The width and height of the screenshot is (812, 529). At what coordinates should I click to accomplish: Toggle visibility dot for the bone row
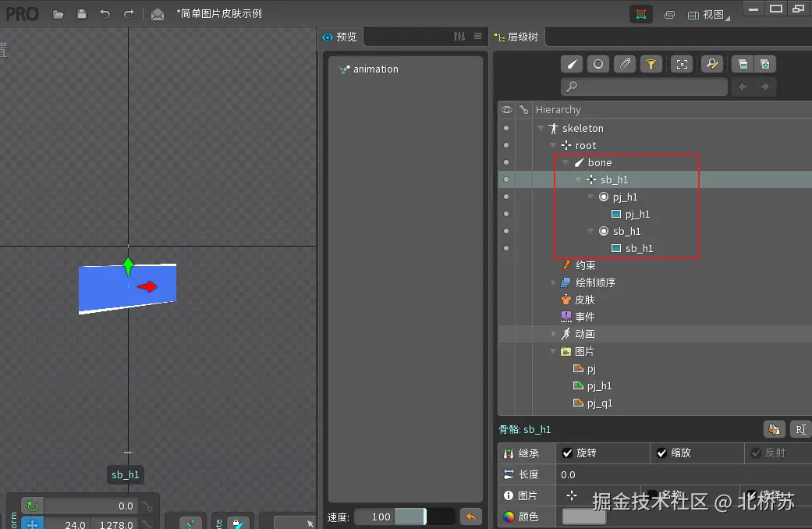pos(506,163)
